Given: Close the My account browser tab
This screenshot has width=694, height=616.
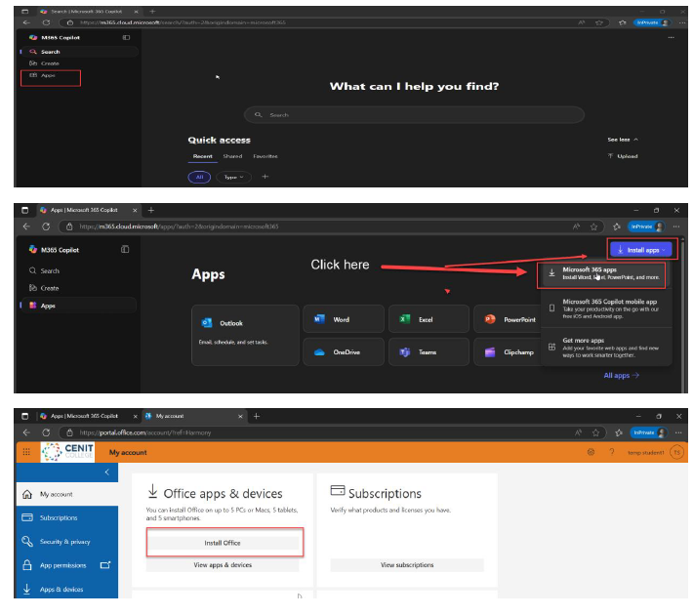Looking at the screenshot, I should (240, 417).
